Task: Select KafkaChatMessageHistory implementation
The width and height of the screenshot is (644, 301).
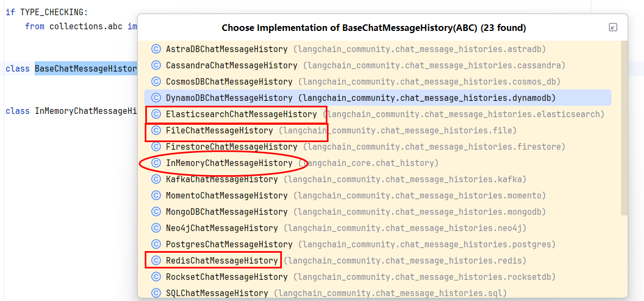Action: coord(378,180)
